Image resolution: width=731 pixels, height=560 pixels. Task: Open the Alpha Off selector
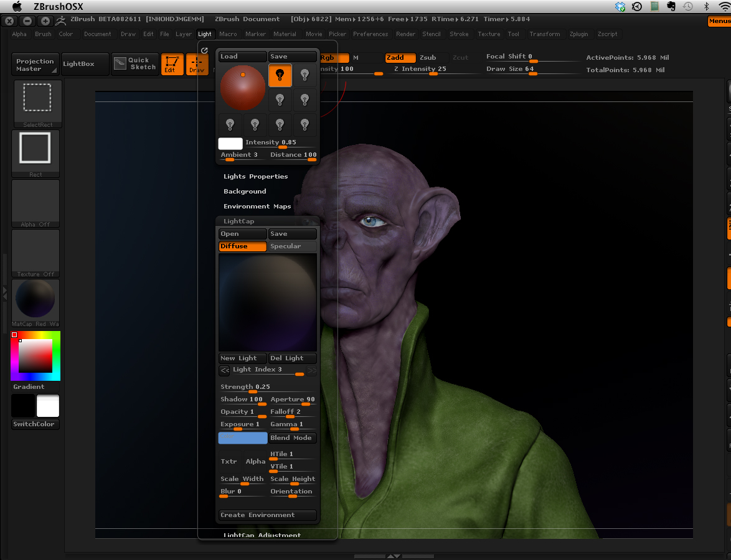(35, 203)
